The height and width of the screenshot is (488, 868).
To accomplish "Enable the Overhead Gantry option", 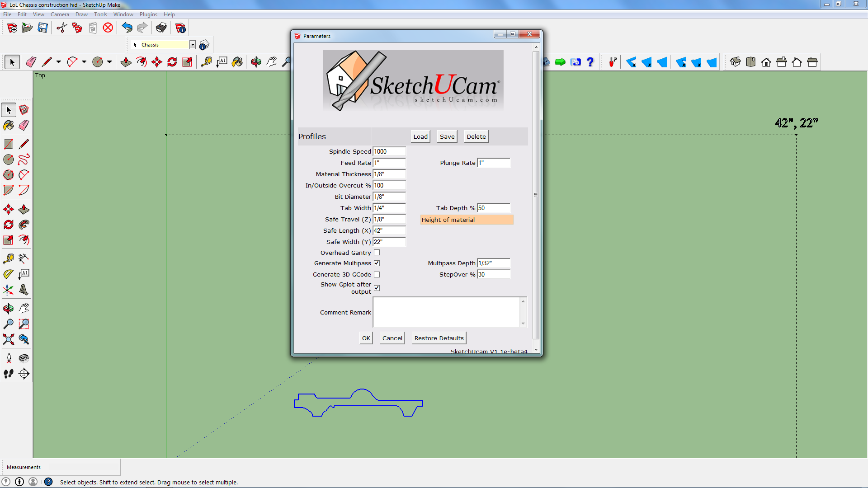I will point(377,253).
